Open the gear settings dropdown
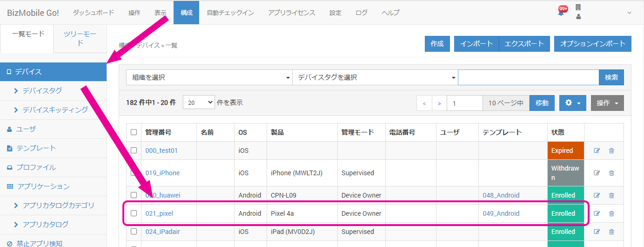 click(572, 103)
